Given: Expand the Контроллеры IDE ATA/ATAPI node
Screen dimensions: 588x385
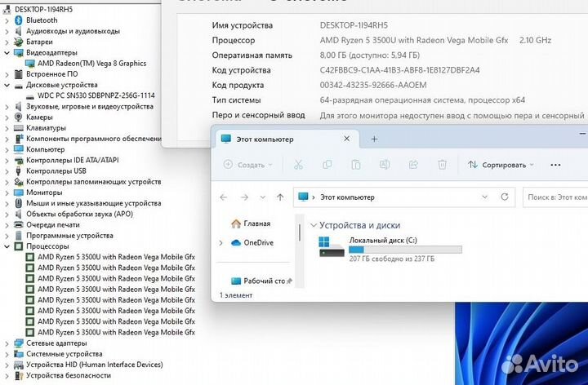Looking at the screenshot, I should pos(7,161).
